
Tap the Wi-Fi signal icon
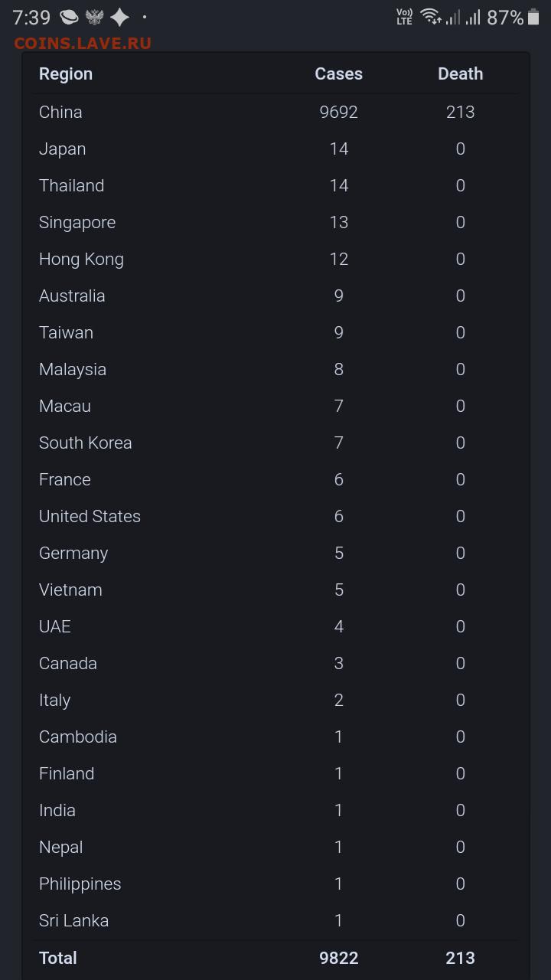[430, 17]
